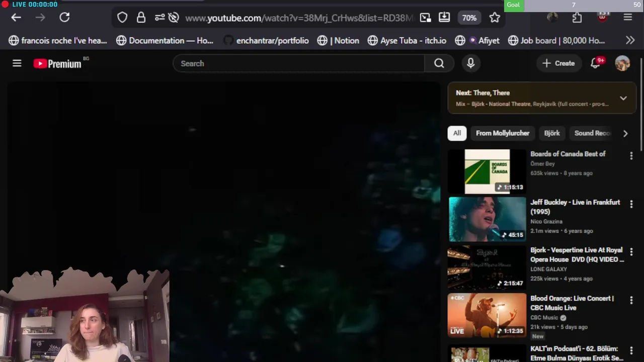Click the 'Ömer Bey' channel name

[542, 164]
